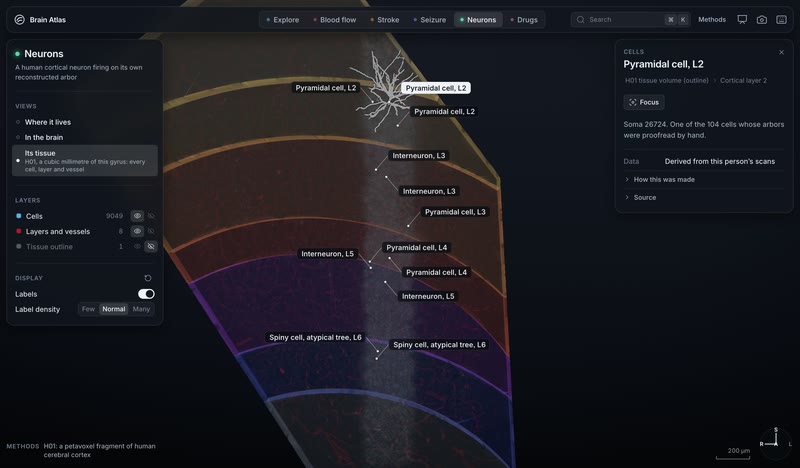Set label density to Normal
The width and height of the screenshot is (800, 468).
[x=114, y=309]
